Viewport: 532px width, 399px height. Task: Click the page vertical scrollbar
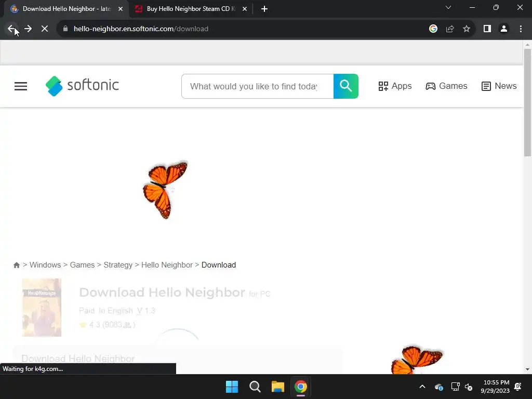[527, 103]
